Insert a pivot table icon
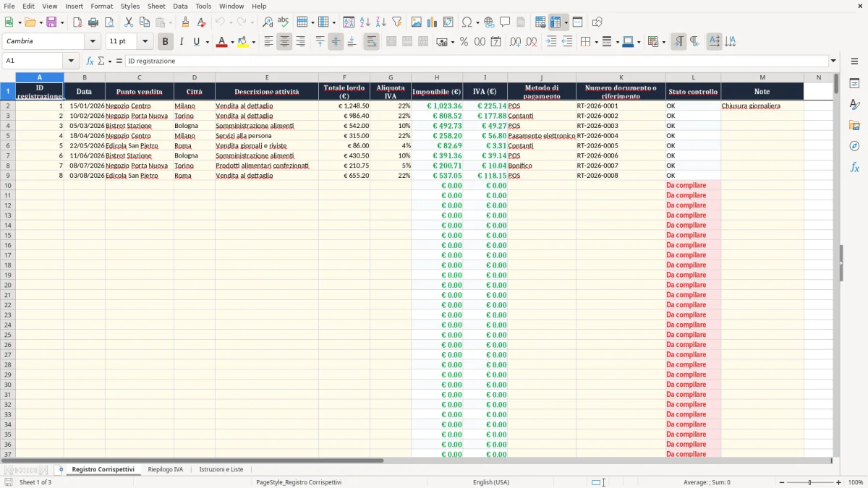The image size is (868, 488). (x=448, y=22)
